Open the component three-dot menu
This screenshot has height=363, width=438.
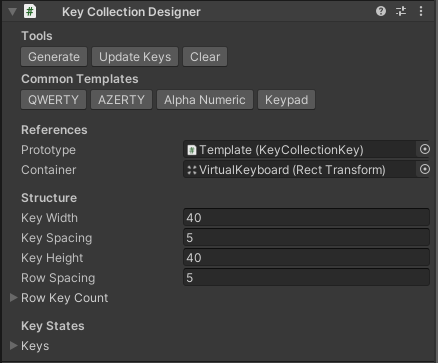pyautogui.click(x=421, y=11)
